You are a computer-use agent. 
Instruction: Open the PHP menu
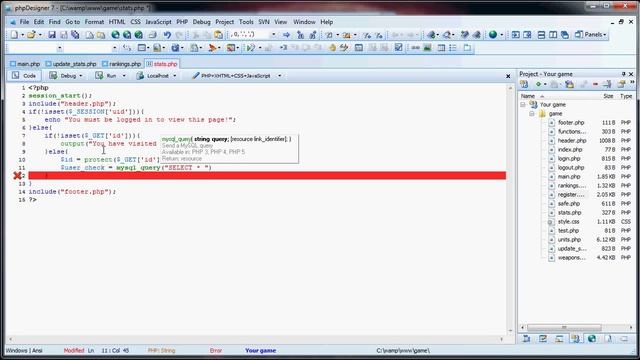click(x=182, y=22)
